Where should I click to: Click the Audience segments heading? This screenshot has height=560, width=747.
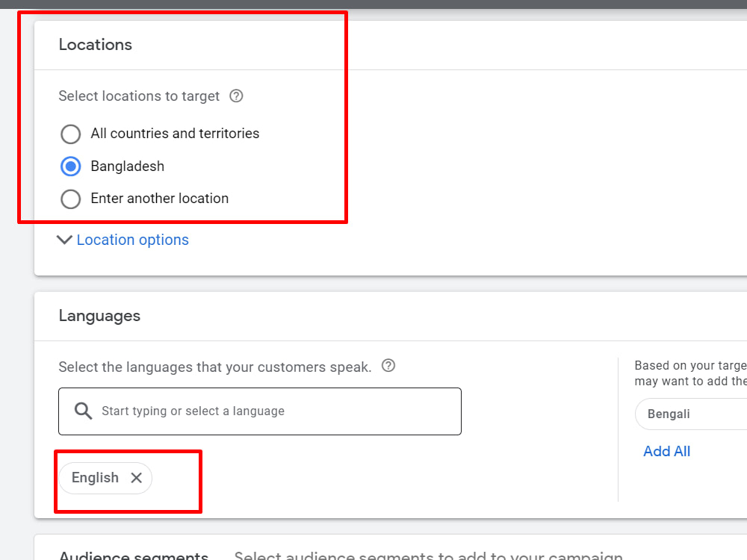pyautogui.click(x=134, y=556)
